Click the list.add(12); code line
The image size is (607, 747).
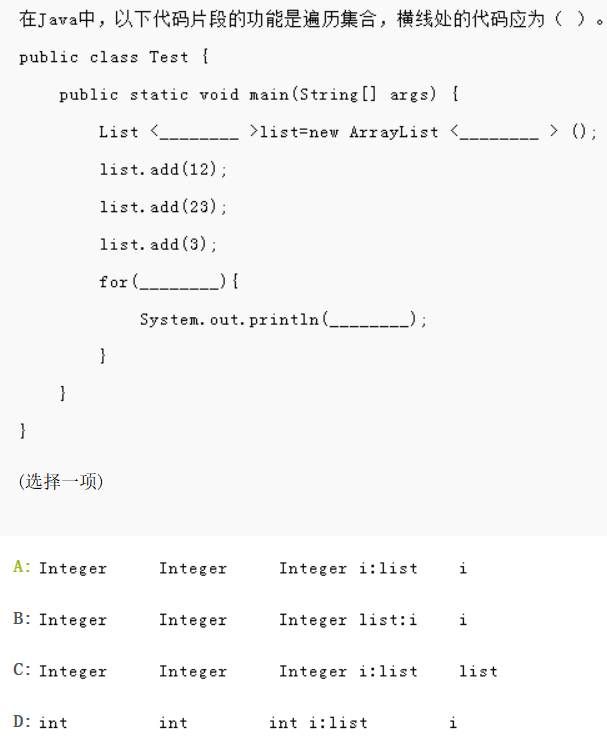click(x=163, y=169)
